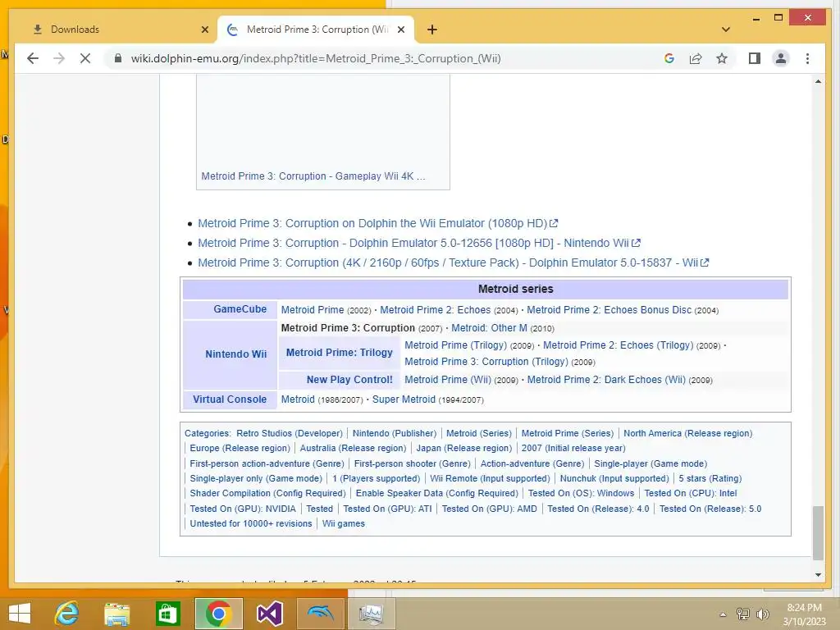Open the side panel

tap(755, 58)
